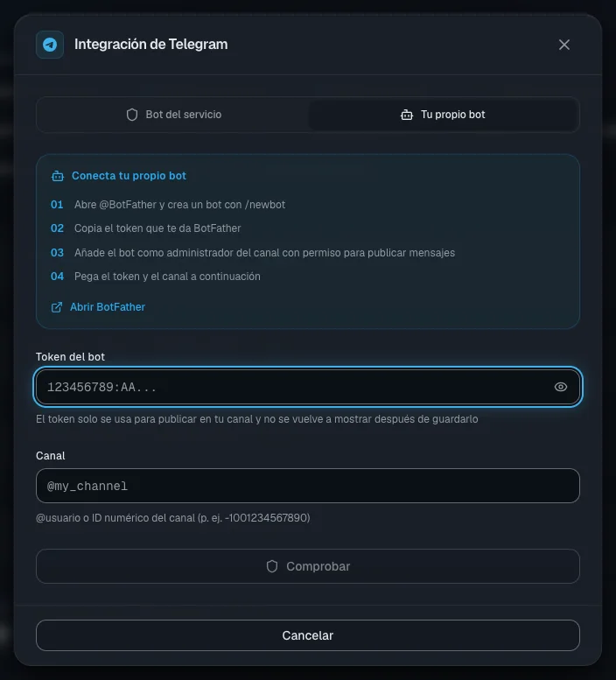Open the Abrir BotFather link
The width and height of the screenshot is (616, 680).
click(x=98, y=307)
